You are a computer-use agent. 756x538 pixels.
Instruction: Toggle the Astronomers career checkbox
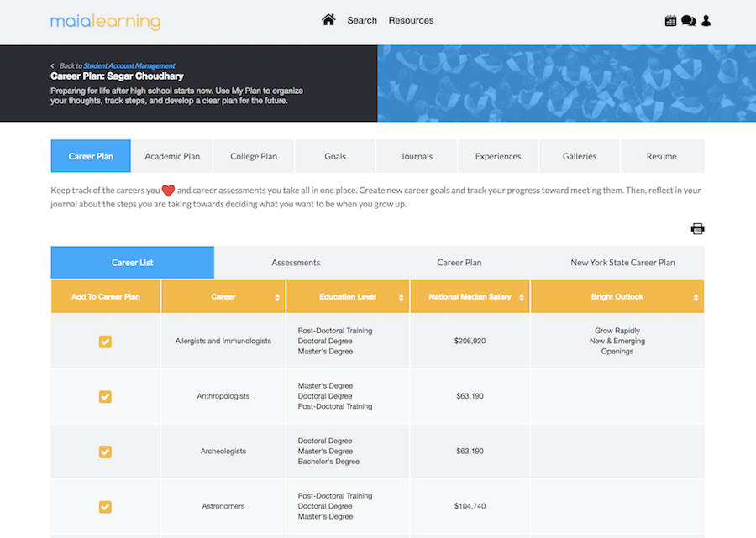click(105, 506)
